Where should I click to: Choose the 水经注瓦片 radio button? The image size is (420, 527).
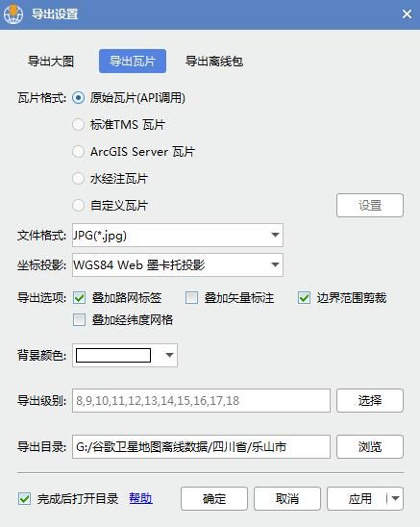coord(78,179)
